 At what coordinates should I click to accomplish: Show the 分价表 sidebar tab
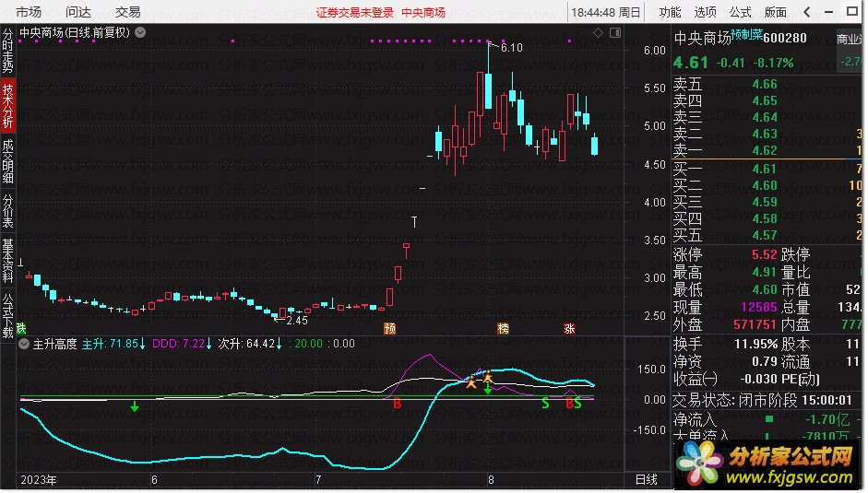tap(7, 211)
